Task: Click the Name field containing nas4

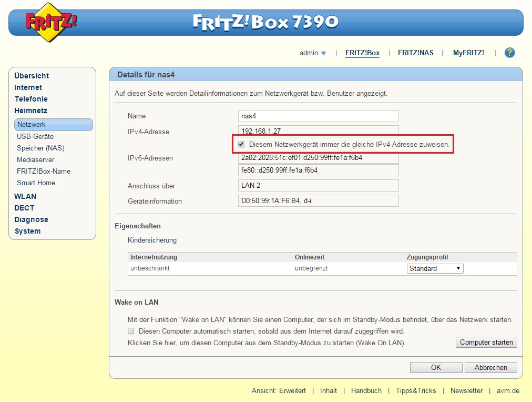Action: tap(318, 116)
